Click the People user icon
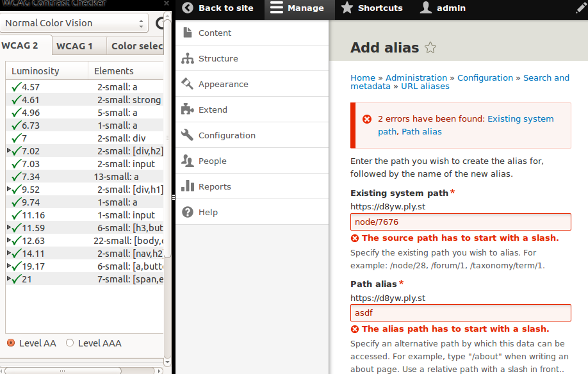This screenshot has width=588, height=374. [x=188, y=161]
